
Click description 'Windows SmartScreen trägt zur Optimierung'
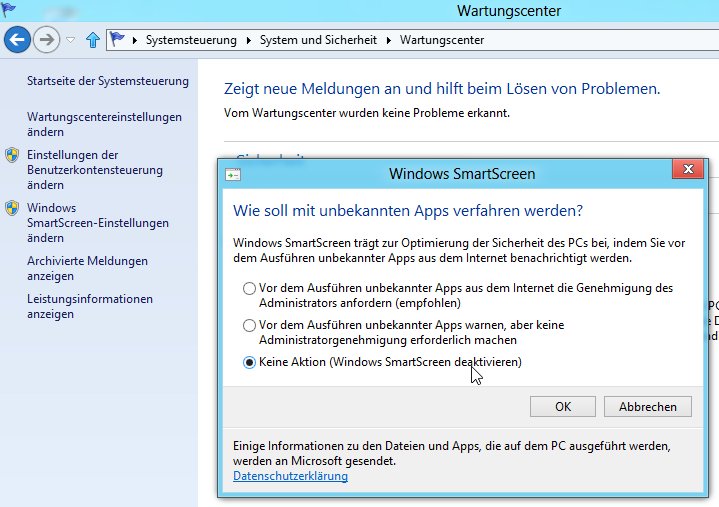pyautogui.click(x=459, y=250)
